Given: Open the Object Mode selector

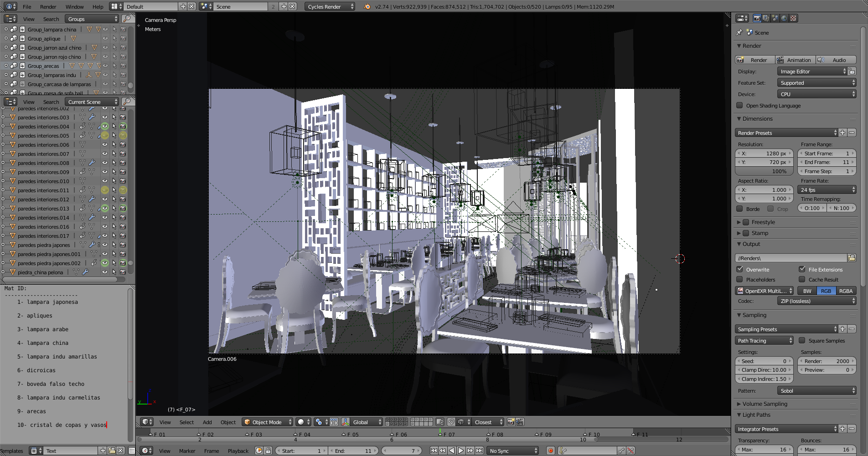Looking at the screenshot, I should 267,422.
